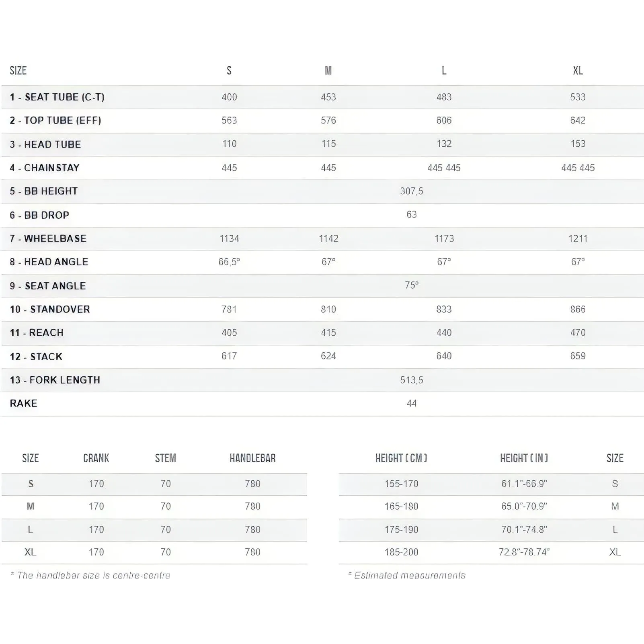Click the Reach value 470 for XL
Image resolution: width=644 pixels, height=644 pixels.
tap(578, 333)
